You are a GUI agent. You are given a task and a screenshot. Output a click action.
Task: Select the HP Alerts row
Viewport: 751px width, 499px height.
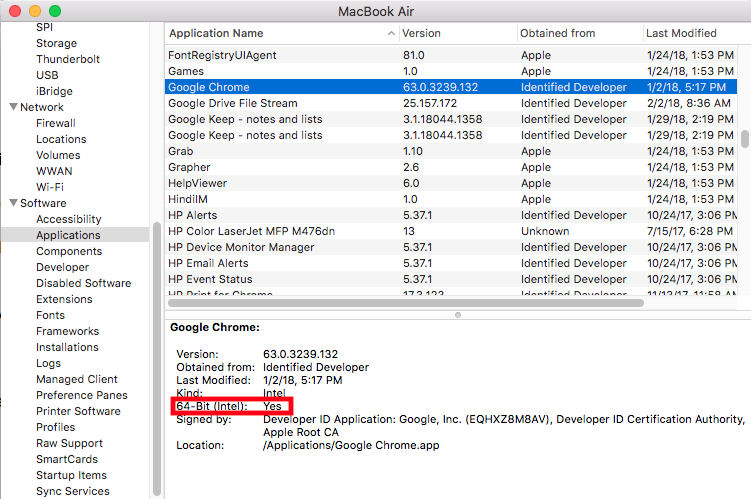point(451,215)
